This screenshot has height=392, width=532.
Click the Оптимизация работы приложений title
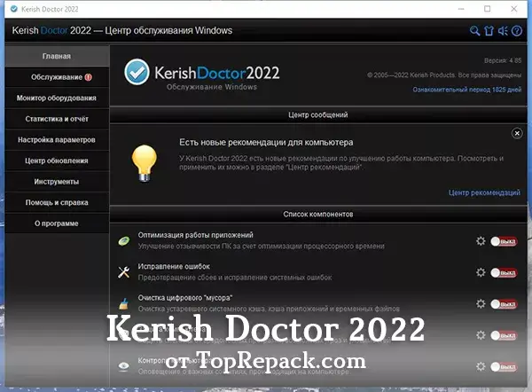[195, 235]
